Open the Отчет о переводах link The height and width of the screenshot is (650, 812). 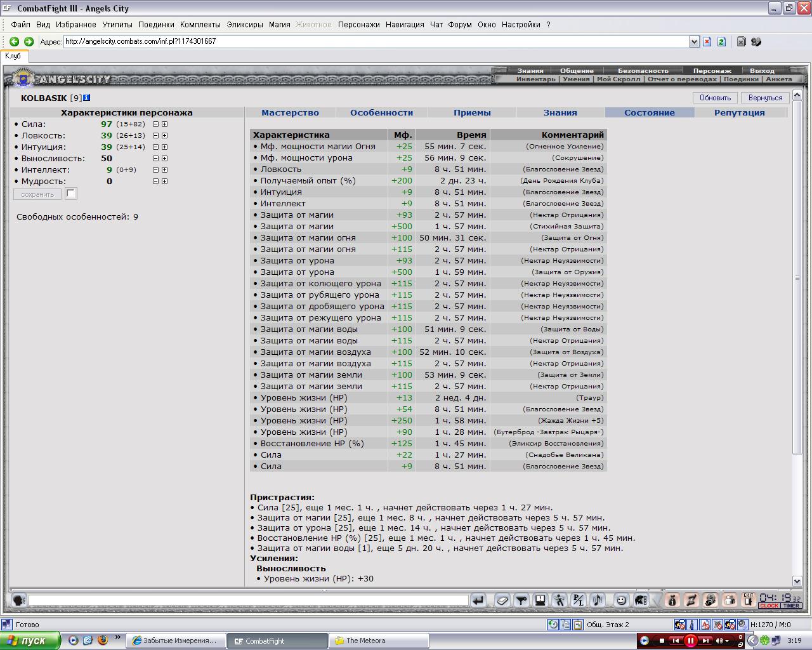(x=682, y=79)
